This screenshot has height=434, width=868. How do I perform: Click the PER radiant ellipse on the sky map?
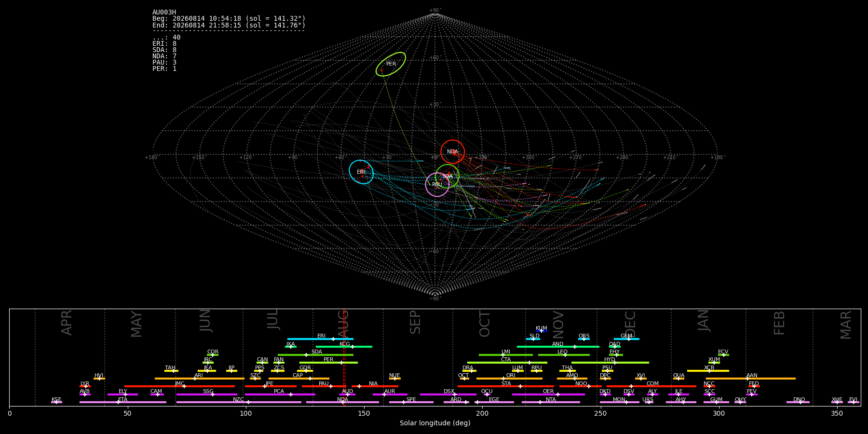coord(391,64)
